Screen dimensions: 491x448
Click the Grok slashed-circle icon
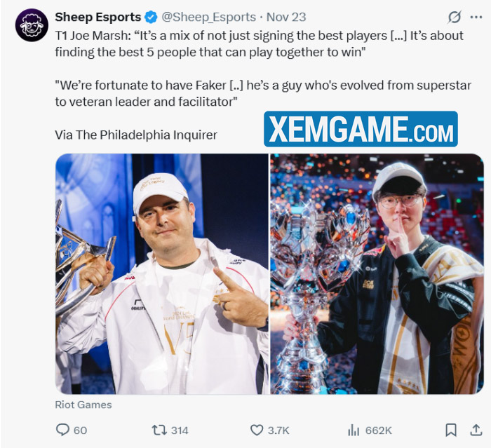click(455, 16)
